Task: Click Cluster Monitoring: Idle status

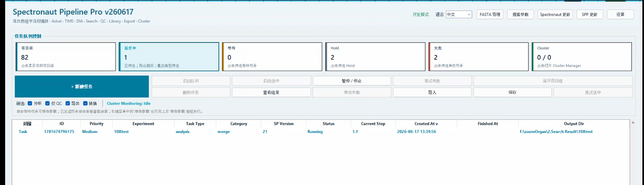Action: point(129,103)
